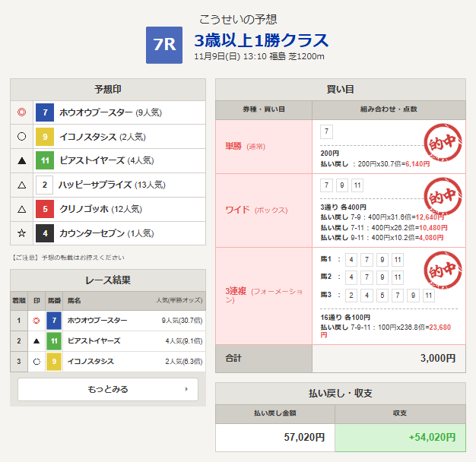Click the white 2 badge beside ハッピーサプライズ
This screenshot has width=476, height=462.
[45, 185]
